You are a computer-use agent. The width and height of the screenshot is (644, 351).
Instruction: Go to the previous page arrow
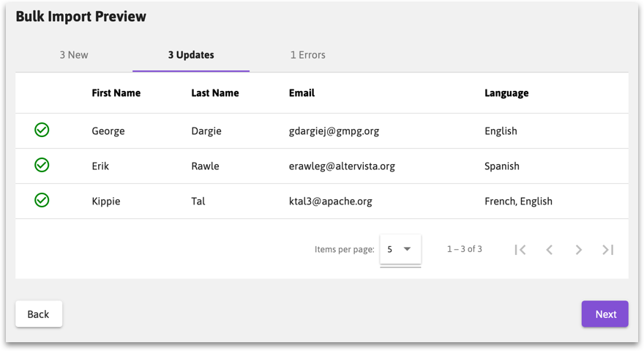pyautogui.click(x=549, y=250)
